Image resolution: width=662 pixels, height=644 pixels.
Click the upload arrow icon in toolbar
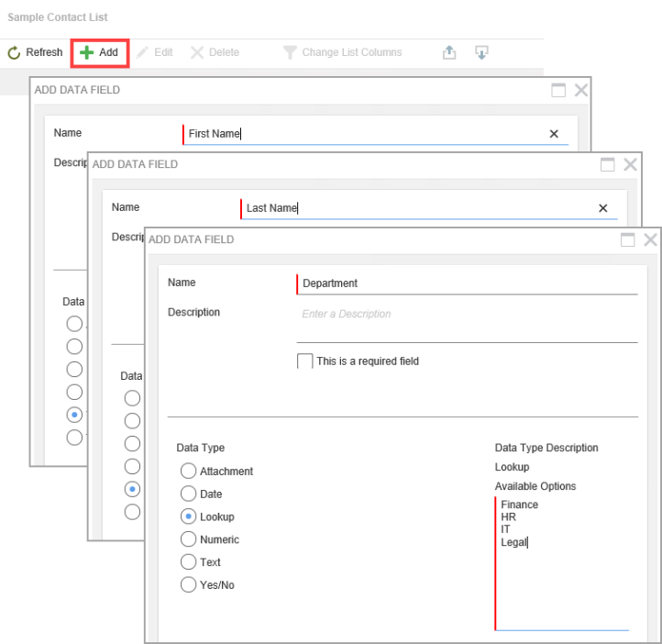pyautogui.click(x=449, y=52)
